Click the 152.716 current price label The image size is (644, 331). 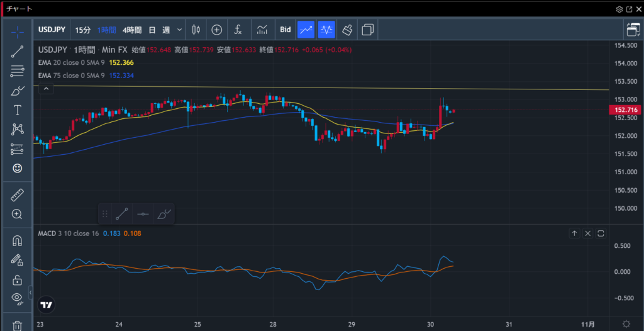(x=624, y=110)
